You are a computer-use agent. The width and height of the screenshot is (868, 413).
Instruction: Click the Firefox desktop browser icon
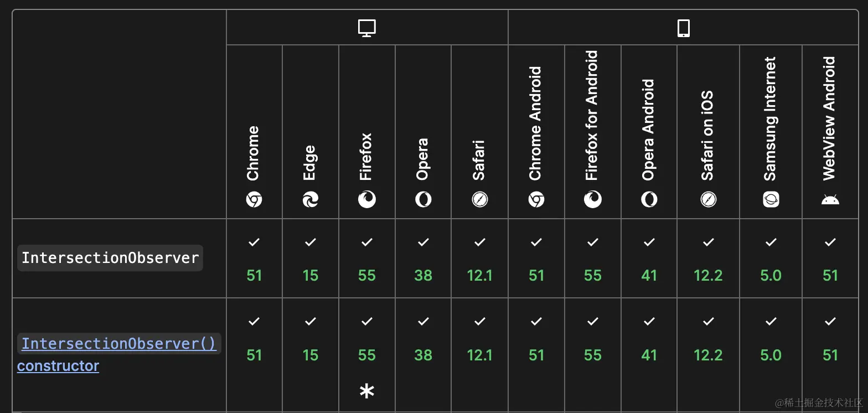point(366,199)
